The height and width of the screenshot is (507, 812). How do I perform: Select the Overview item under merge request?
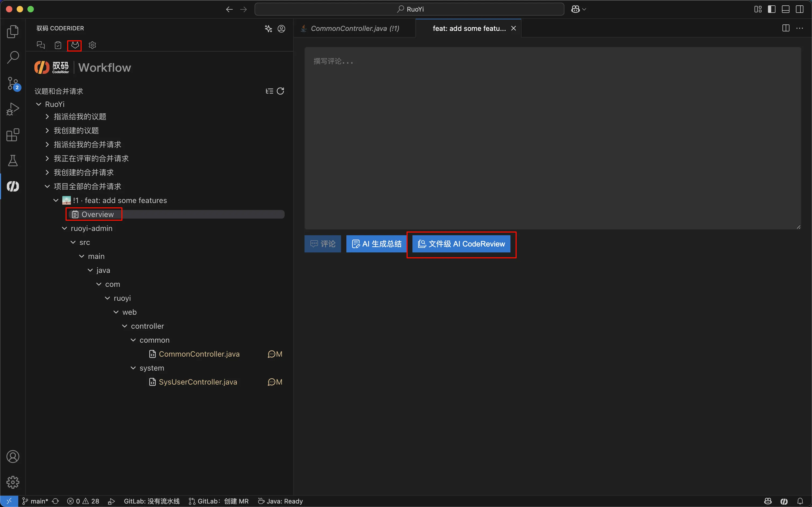click(x=97, y=214)
